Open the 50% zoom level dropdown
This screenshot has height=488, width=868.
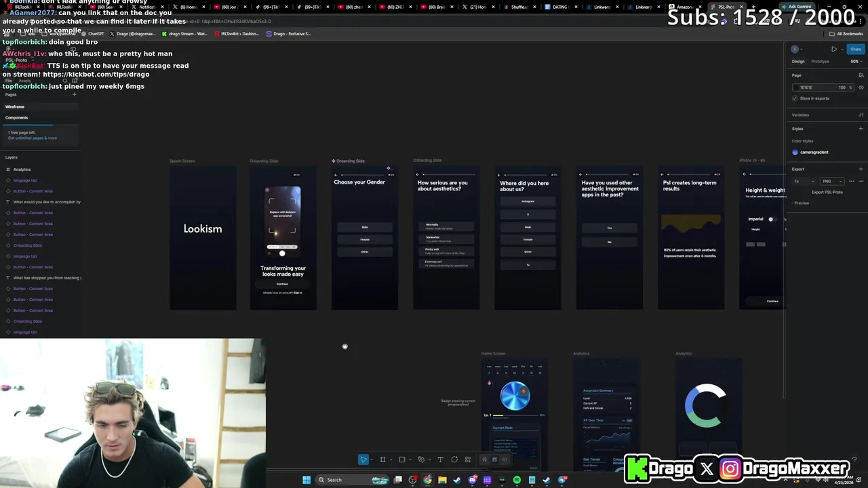[x=856, y=61]
